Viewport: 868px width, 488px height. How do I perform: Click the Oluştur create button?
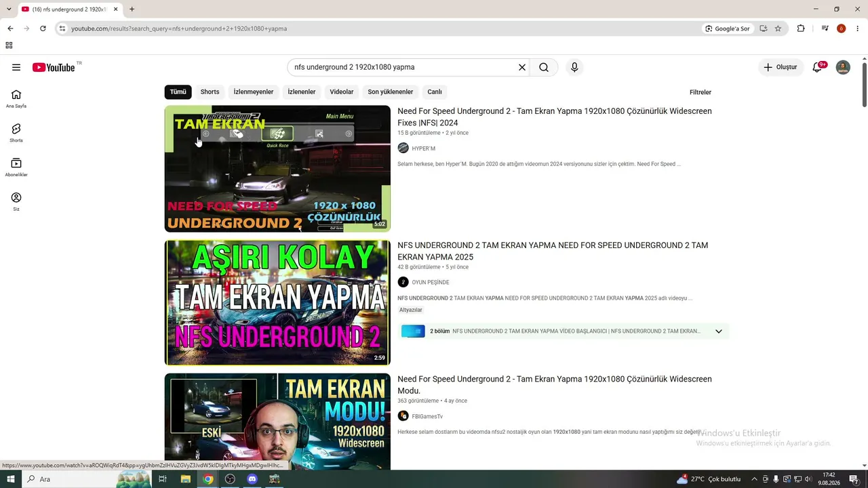[781, 67]
